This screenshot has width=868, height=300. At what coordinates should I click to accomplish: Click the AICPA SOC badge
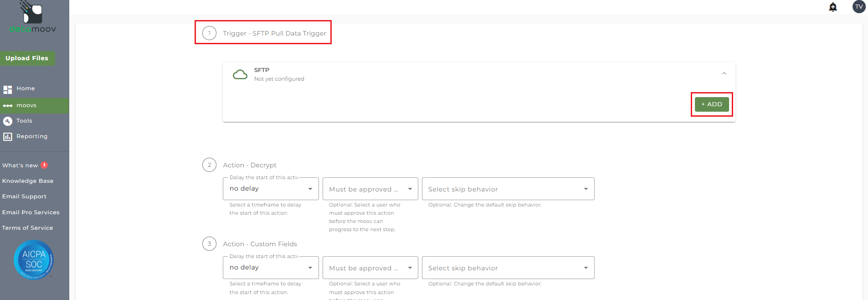(34, 259)
